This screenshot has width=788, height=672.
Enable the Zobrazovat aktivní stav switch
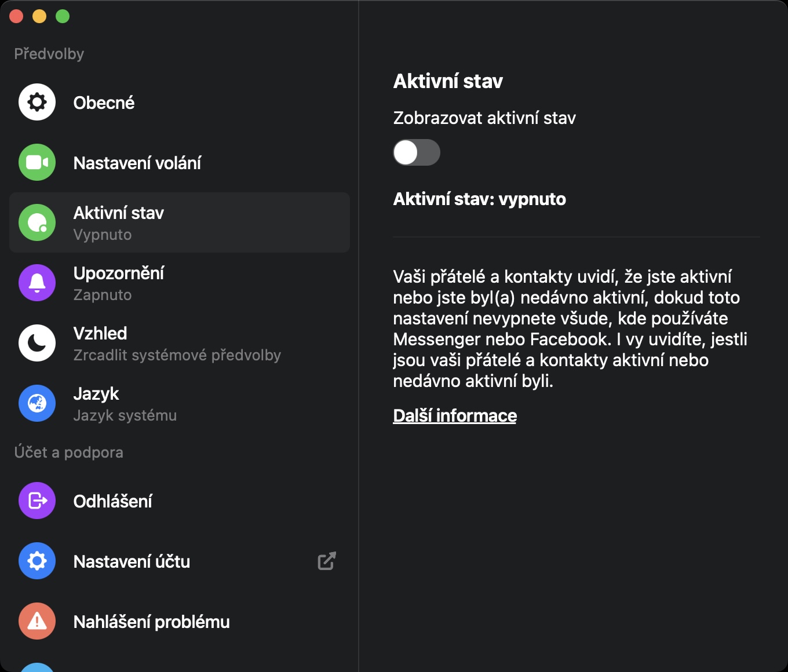pyautogui.click(x=417, y=152)
